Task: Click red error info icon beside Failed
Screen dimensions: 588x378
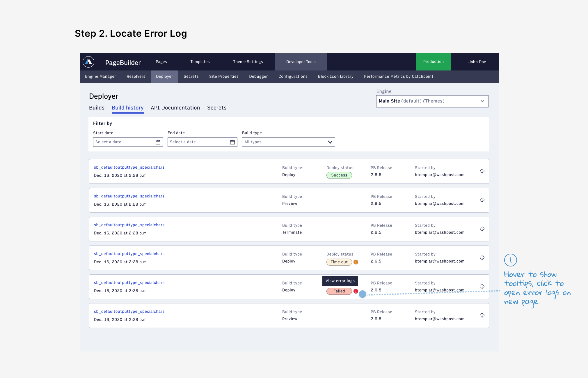Action: coord(356,291)
